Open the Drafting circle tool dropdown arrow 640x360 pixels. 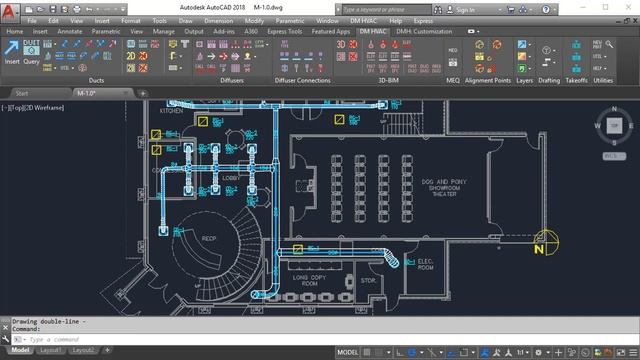(x=554, y=51)
